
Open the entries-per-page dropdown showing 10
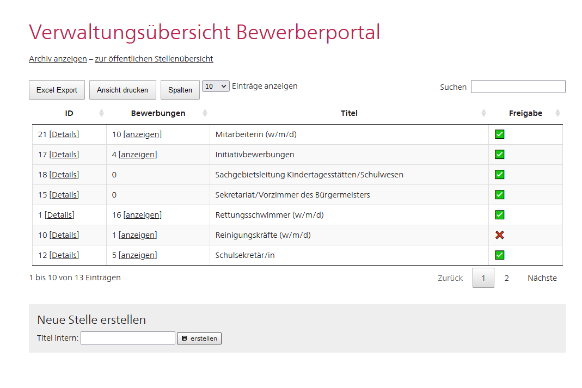pyautogui.click(x=216, y=86)
